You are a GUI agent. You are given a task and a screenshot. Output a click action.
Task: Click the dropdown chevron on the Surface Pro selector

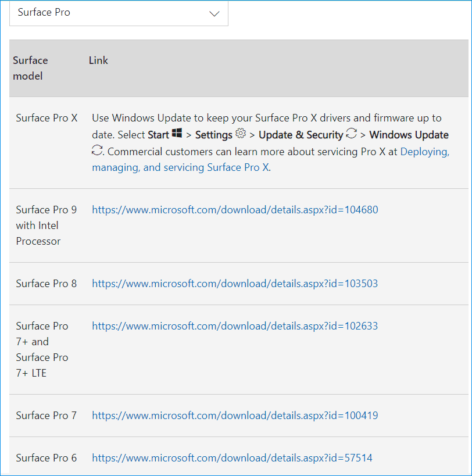pyautogui.click(x=214, y=13)
